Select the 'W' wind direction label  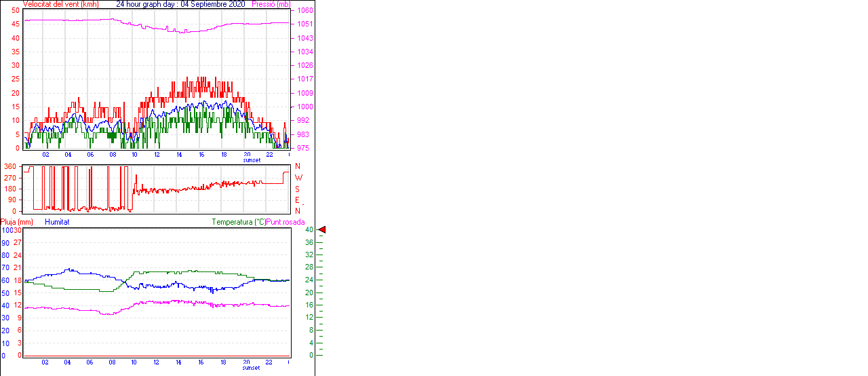(x=298, y=178)
